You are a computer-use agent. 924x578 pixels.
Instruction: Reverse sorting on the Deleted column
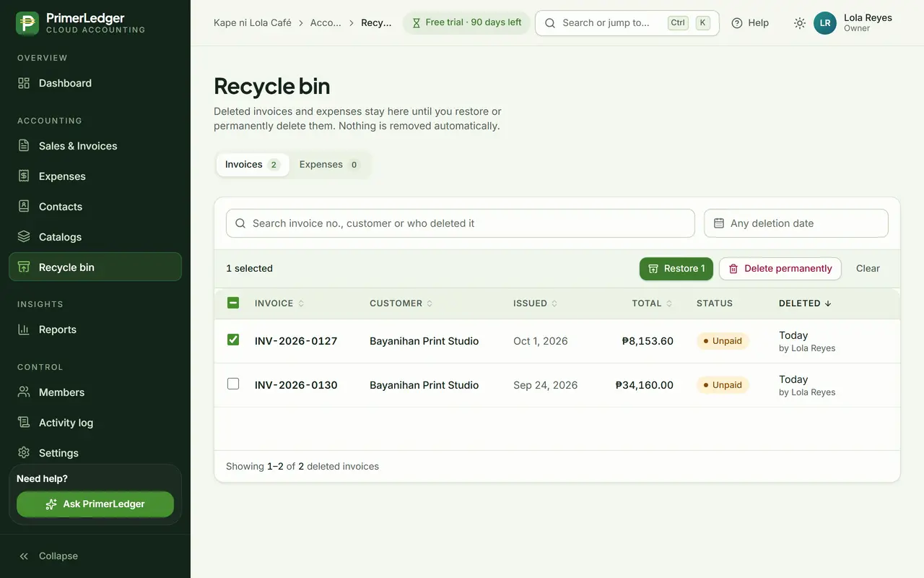pos(806,303)
